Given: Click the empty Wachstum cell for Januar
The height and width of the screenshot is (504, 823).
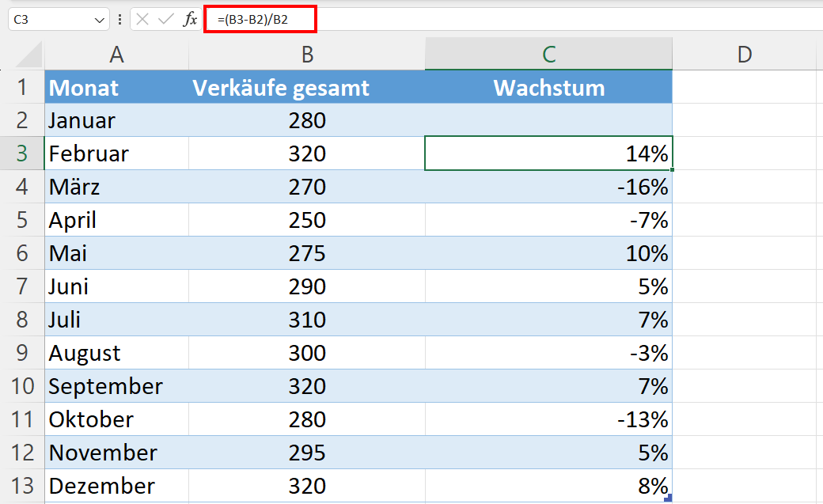Looking at the screenshot, I should coord(548,120).
